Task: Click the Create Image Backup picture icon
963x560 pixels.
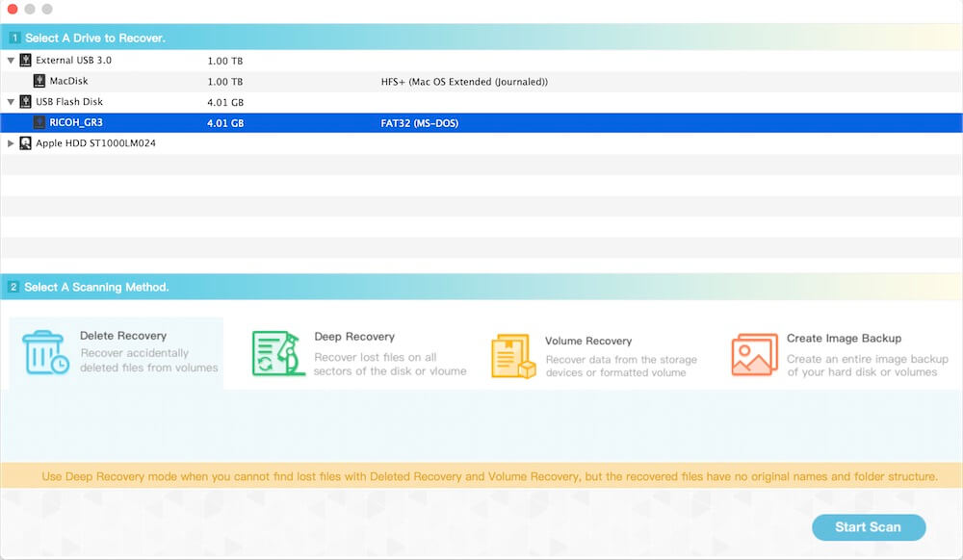Action: point(755,354)
